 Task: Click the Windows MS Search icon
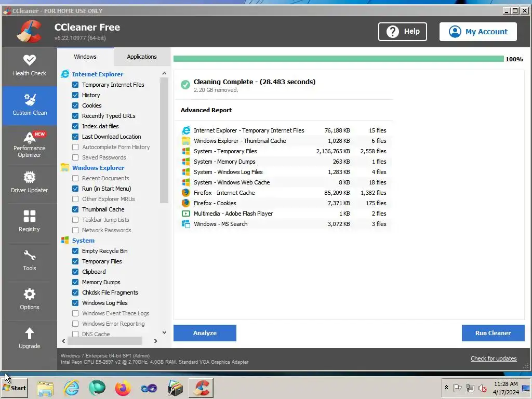click(186, 224)
